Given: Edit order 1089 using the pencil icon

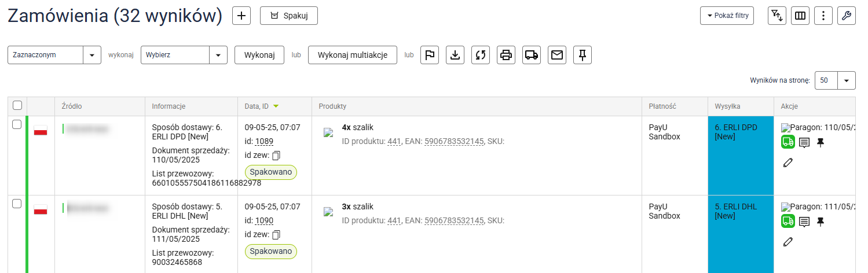Looking at the screenshot, I should coord(788,163).
